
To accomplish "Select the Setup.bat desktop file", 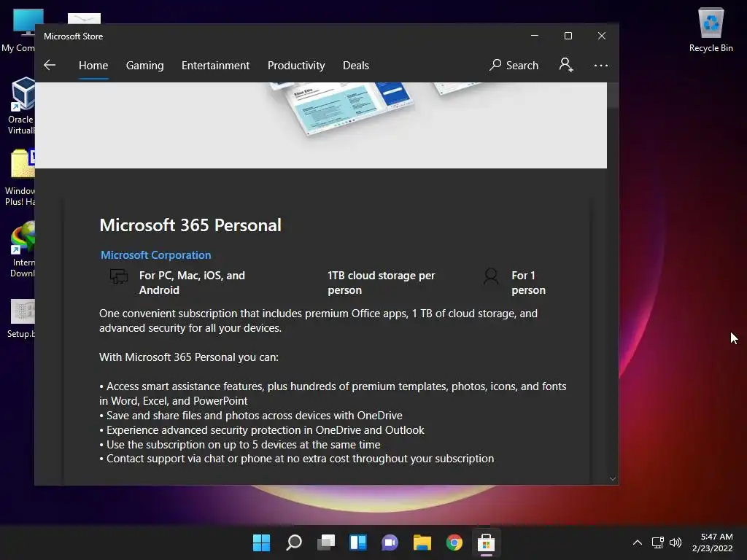I will click(x=21, y=318).
